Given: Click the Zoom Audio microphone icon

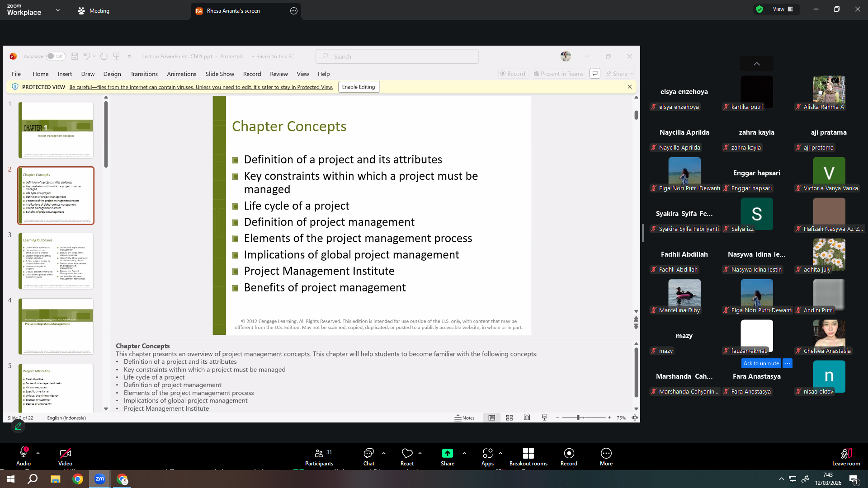Looking at the screenshot, I should click(24, 453).
